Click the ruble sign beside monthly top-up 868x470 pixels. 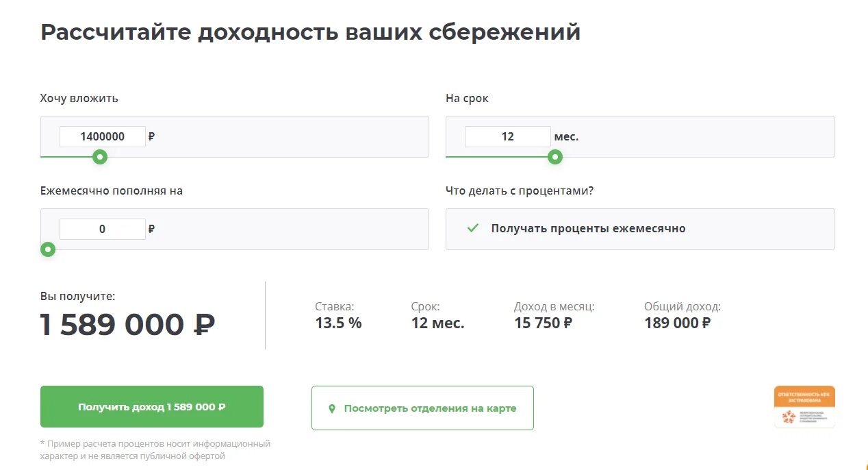tap(151, 229)
